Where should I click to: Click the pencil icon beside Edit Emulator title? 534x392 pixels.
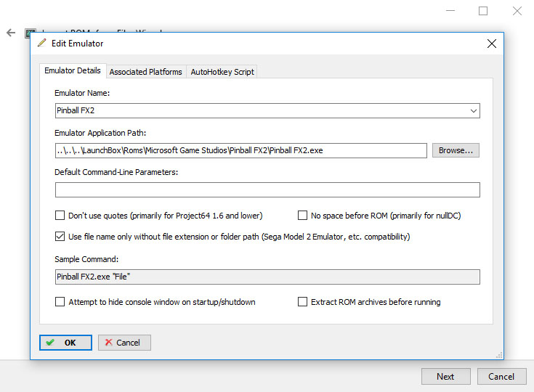[41, 43]
